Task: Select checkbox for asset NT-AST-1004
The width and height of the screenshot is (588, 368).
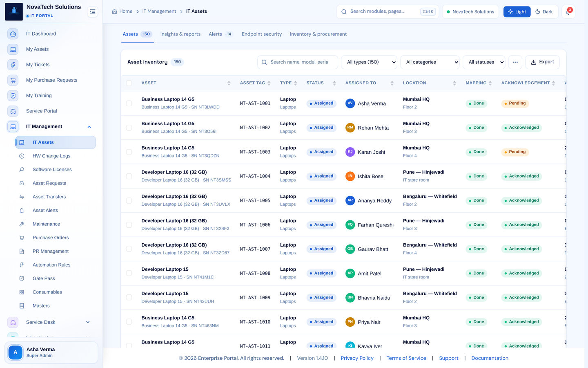Action: (129, 176)
